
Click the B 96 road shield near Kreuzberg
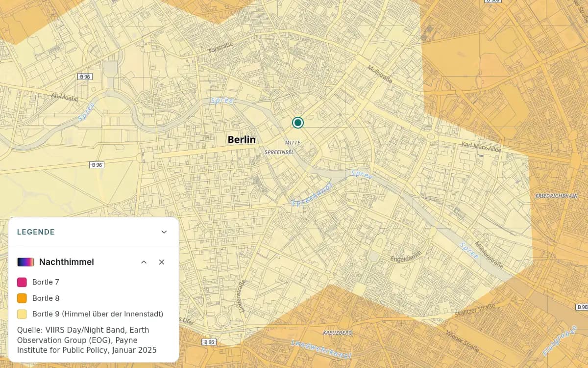209,342
